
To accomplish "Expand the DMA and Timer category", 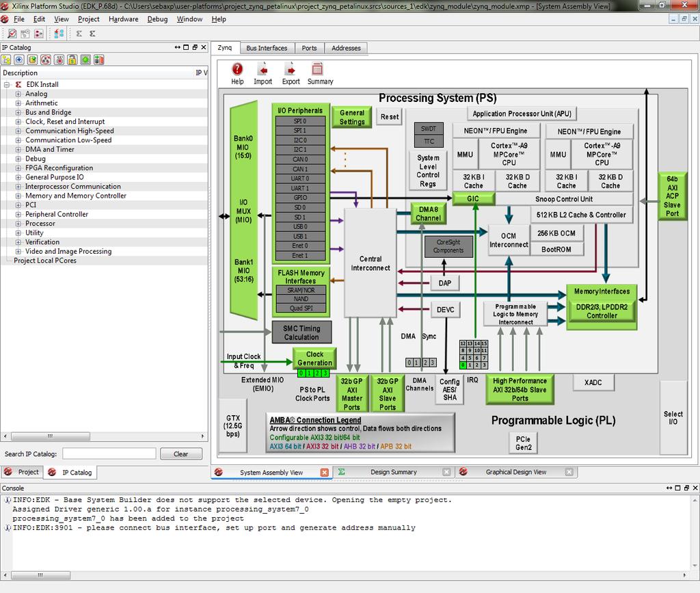I will pos(18,150).
